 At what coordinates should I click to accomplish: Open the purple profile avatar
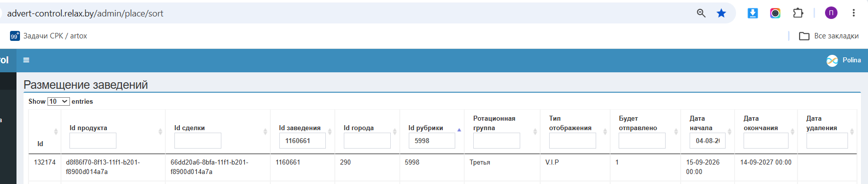(831, 13)
